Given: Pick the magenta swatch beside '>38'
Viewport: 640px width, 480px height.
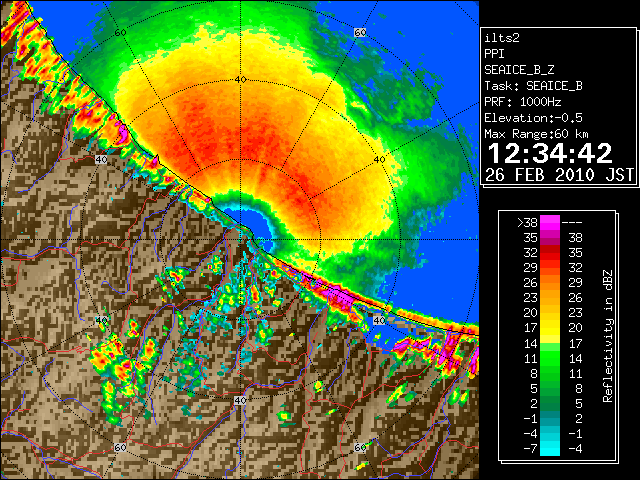Looking at the screenshot, I should pos(550,222).
